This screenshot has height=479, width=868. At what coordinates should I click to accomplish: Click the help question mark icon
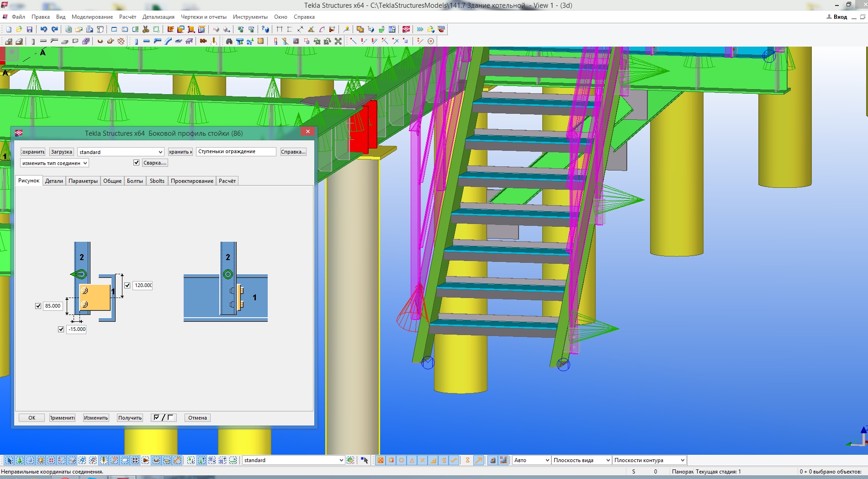(265, 29)
